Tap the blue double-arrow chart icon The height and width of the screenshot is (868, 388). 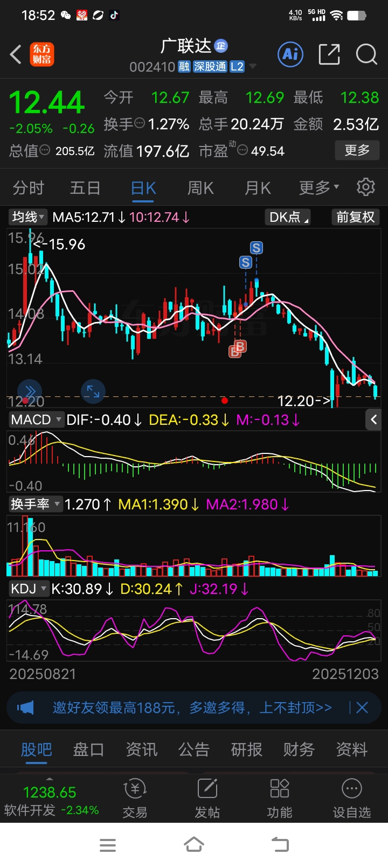coord(30,391)
